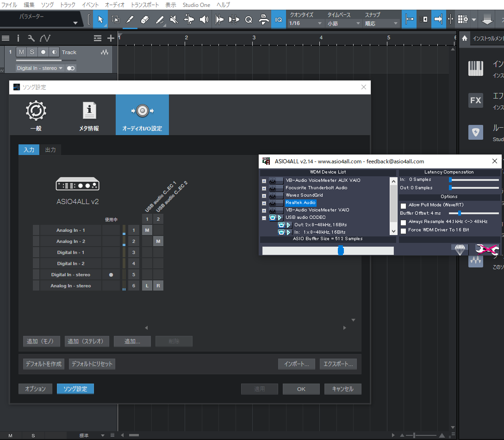Click the オプション button
The height and width of the screenshot is (440, 504).
pyautogui.click(x=35, y=389)
